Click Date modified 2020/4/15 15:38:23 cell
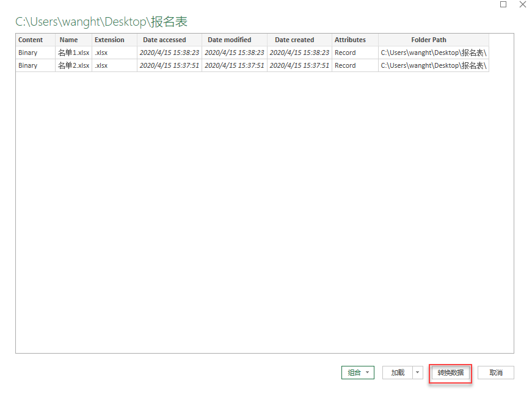Viewport: 532px width, 397px height. pyautogui.click(x=235, y=53)
